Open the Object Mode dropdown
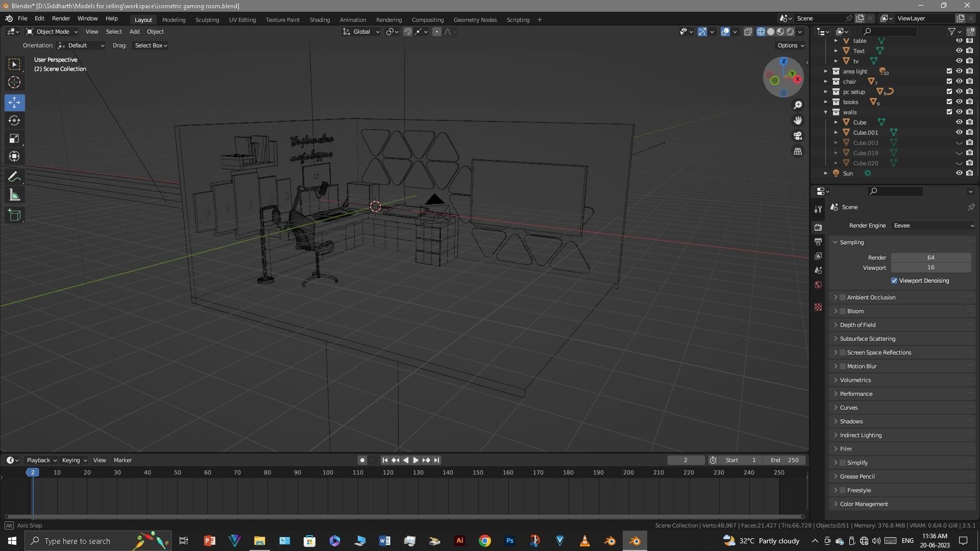The image size is (980, 551). (52, 32)
